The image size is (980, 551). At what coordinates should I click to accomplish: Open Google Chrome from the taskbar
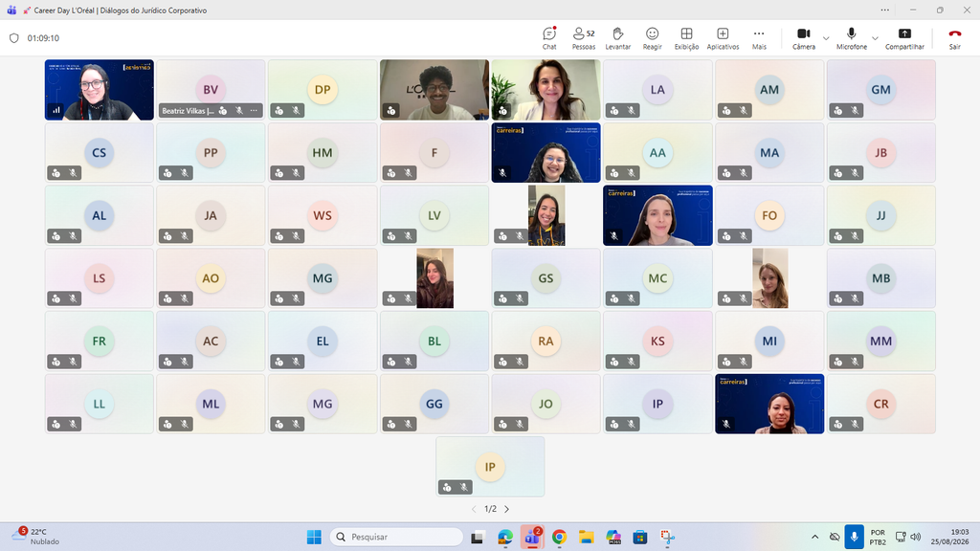tap(559, 537)
